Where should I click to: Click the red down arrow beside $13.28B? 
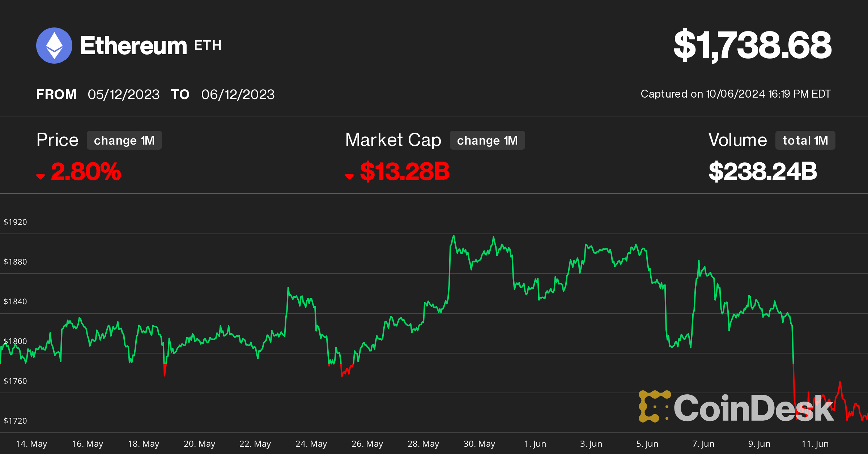tap(349, 176)
